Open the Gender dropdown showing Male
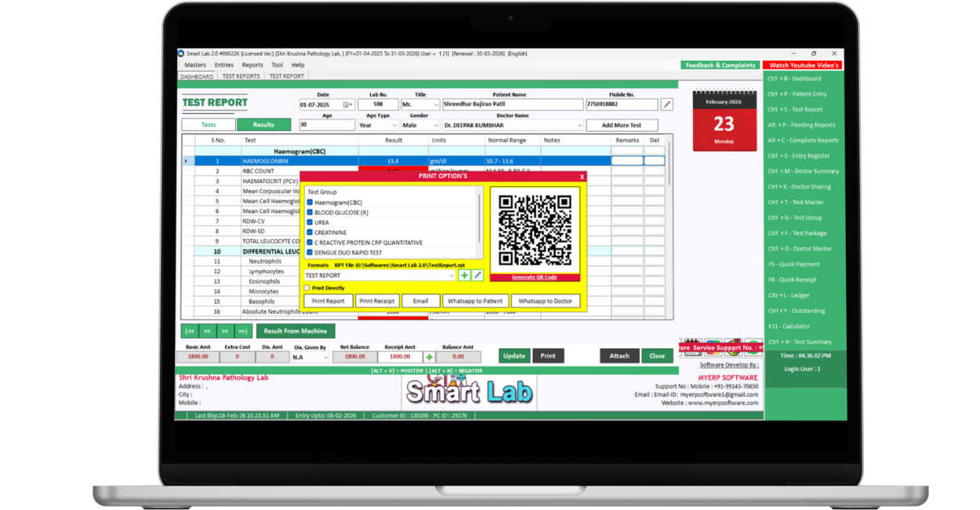The image size is (980, 510). pos(436,126)
